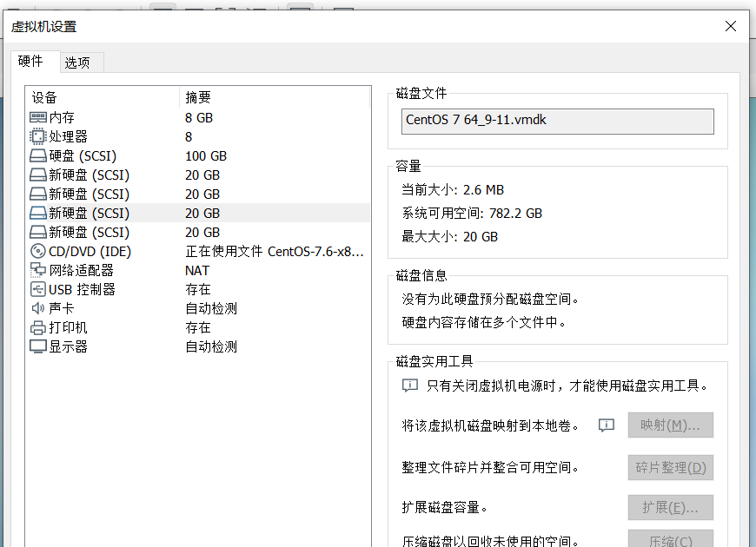
Task: Click the 碎片整理(D) defragment button
Action: (670, 467)
